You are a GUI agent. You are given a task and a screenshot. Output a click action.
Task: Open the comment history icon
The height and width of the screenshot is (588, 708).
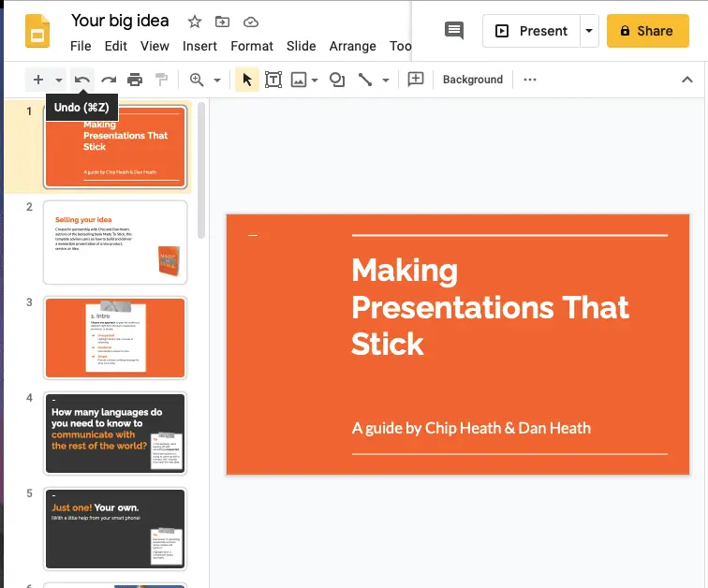454,31
